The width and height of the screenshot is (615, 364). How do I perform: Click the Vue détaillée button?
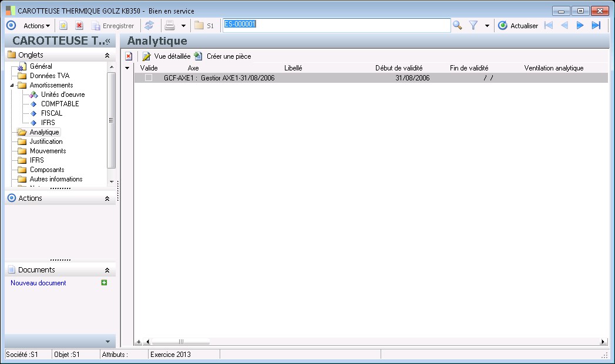[x=166, y=56]
